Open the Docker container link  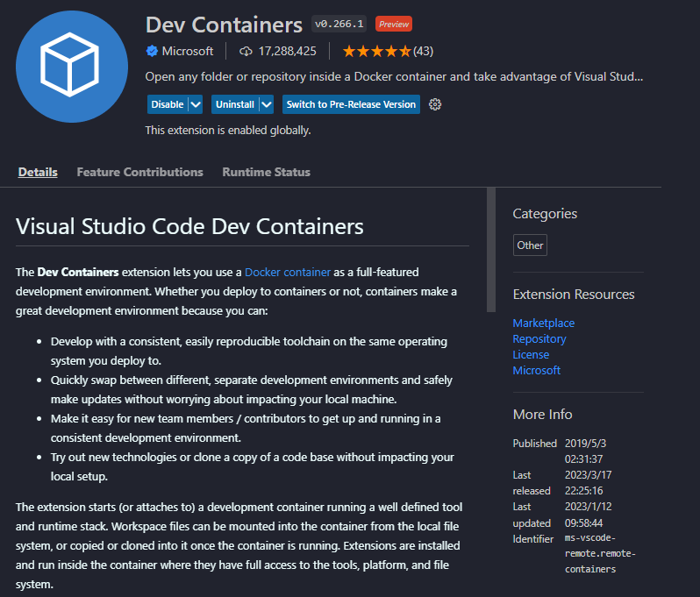click(x=288, y=272)
